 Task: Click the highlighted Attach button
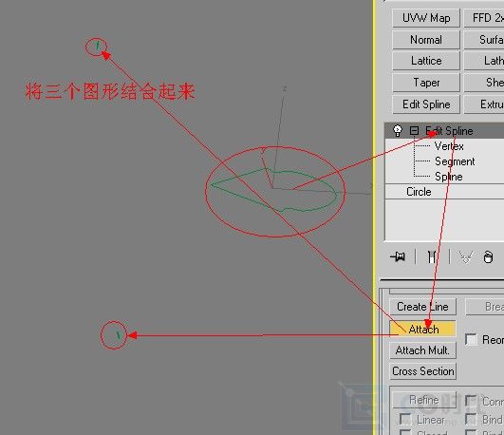coord(422,329)
